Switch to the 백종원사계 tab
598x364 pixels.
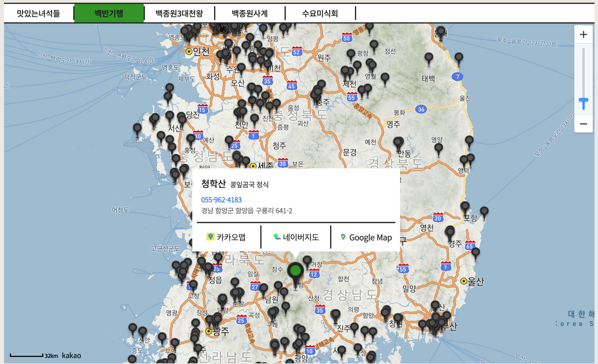[250, 13]
